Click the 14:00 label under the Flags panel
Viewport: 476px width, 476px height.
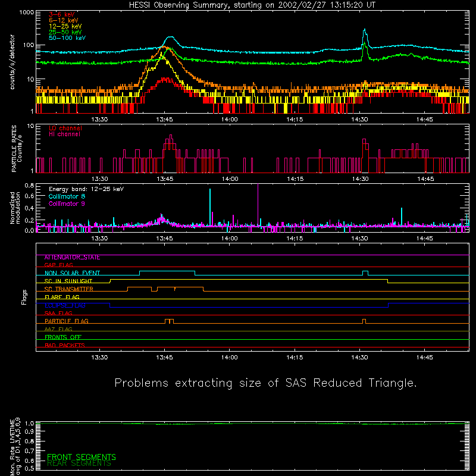pos(230,358)
